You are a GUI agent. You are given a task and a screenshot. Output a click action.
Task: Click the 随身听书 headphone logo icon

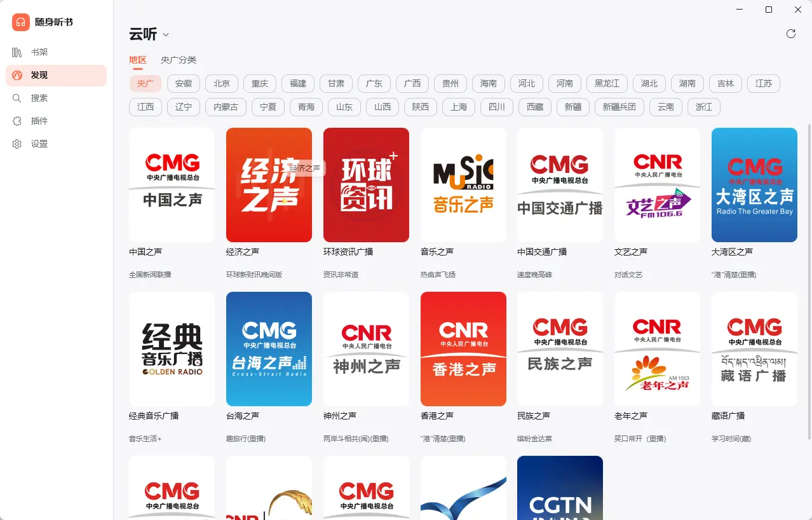tap(21, 22)
